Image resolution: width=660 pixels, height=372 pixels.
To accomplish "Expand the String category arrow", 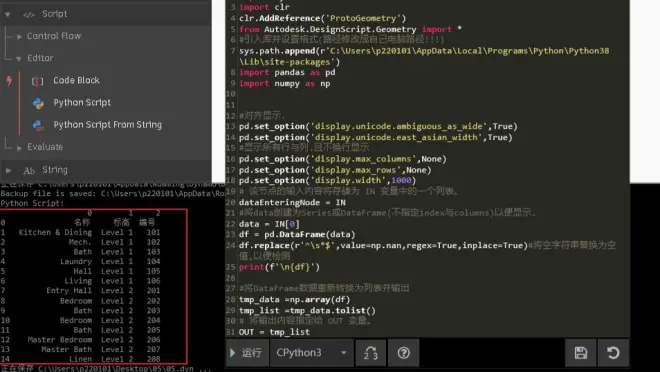I will (8, 170).
